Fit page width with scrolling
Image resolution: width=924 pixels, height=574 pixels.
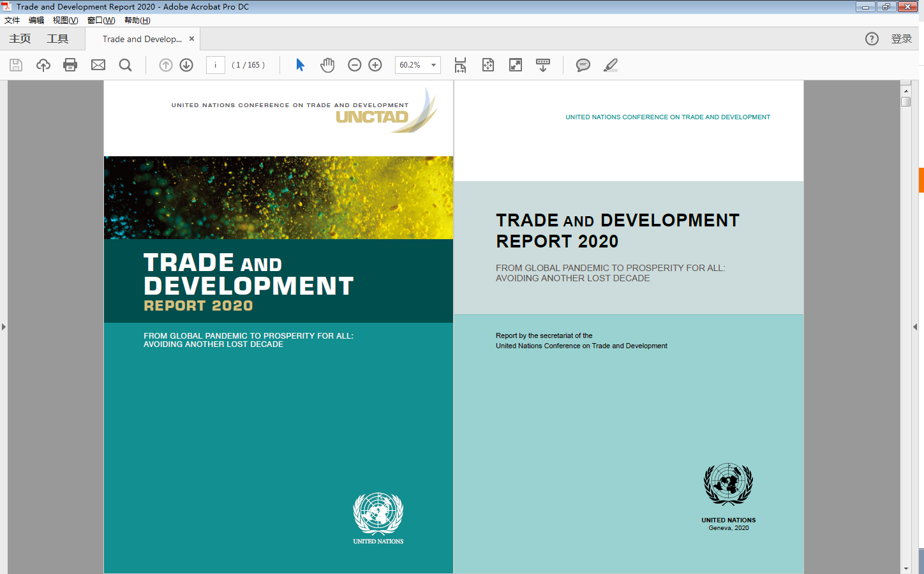[460, 65]
